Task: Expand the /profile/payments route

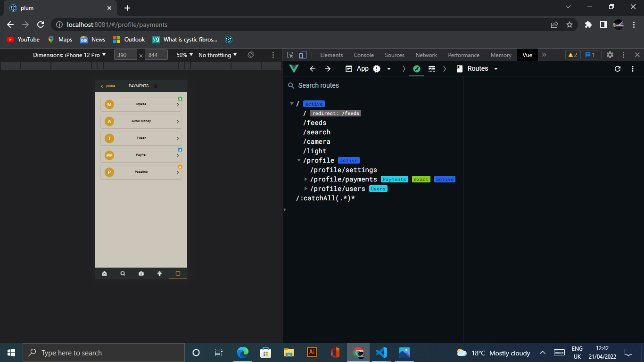Action: tap(306, 180)
